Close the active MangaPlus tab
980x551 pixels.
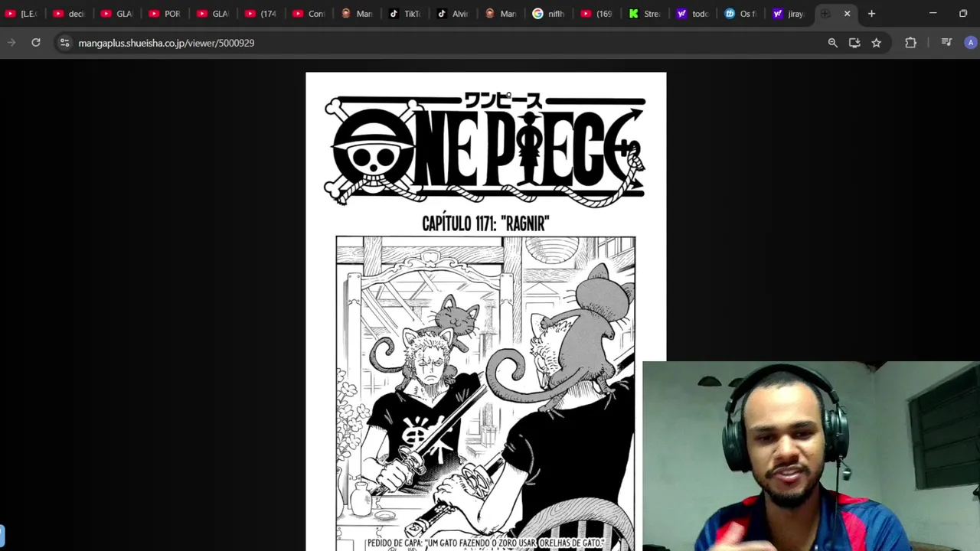coord(847,14)
